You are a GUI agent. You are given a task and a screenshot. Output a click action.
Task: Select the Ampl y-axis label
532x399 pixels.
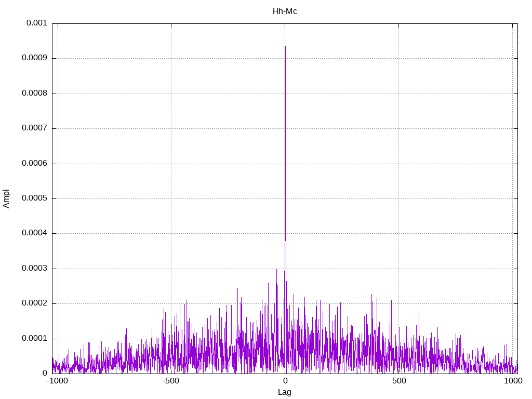pyautogui.click(x=6, y=198)
